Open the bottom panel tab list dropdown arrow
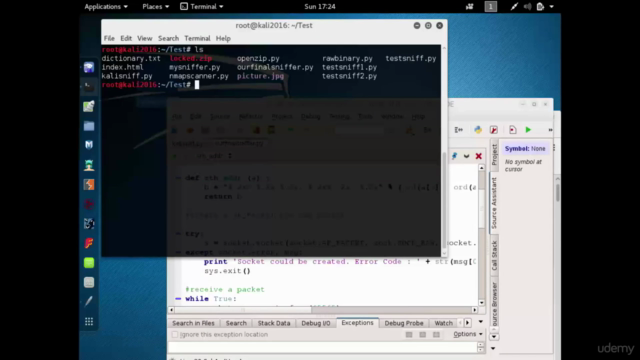This screenshot has width=640, height=360. [x=481, y=322]
